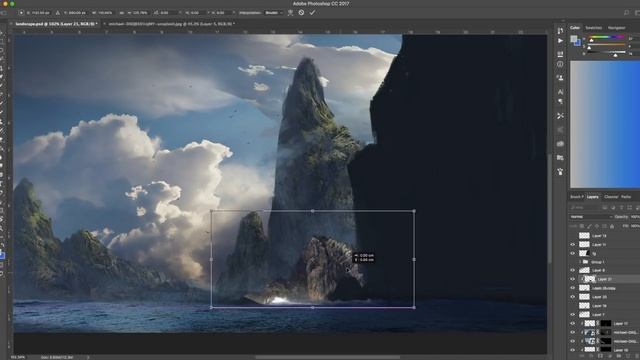The height and width of the screenshot is (360, 640).
Task: Switch to the Color tab
Action: (x=575, y=28)
